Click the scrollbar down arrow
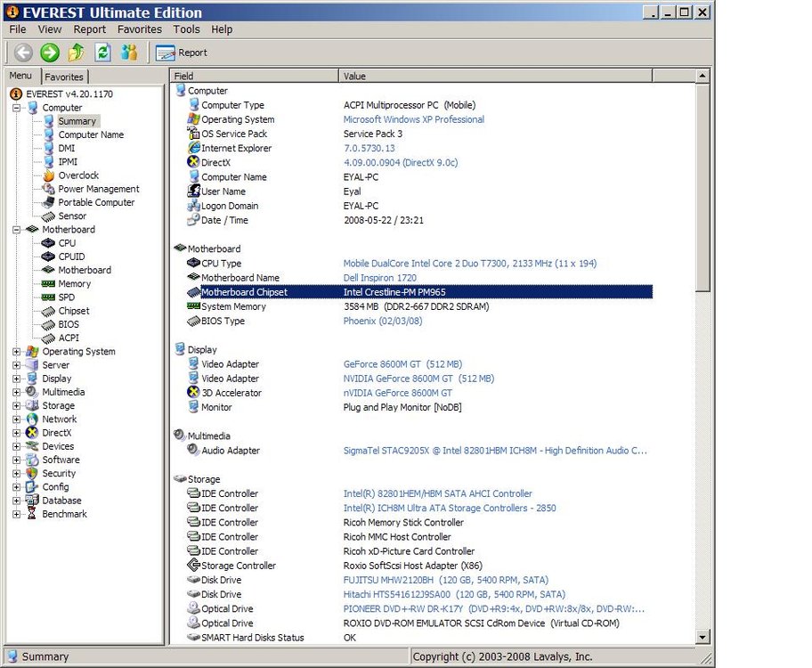 tap(702, 637)
